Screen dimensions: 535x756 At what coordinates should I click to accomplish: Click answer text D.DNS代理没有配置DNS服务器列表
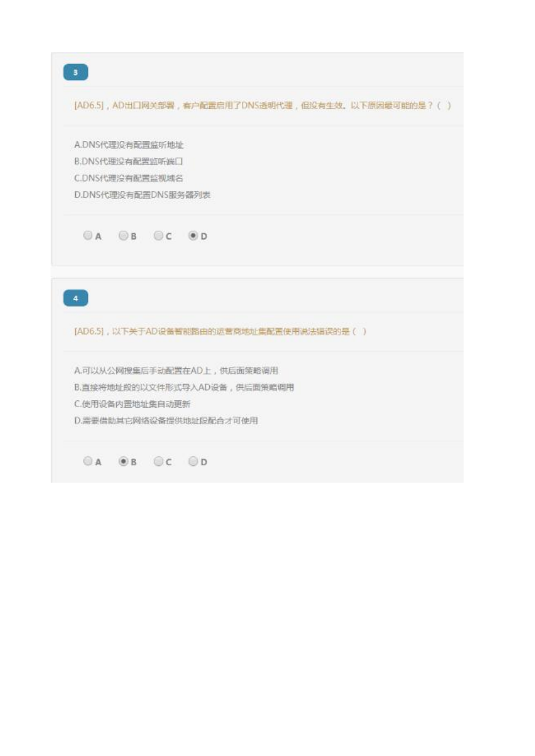(143, 195)
